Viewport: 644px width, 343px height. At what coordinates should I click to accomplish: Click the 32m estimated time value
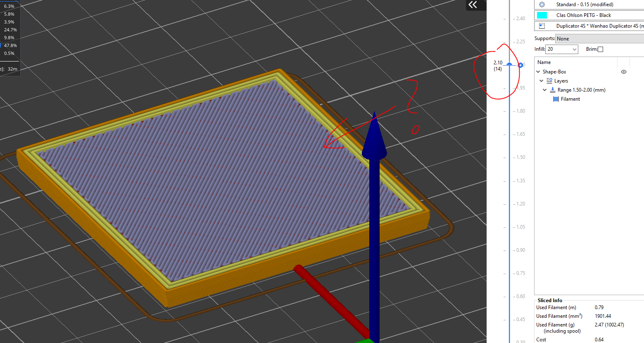tap(12, 69)
